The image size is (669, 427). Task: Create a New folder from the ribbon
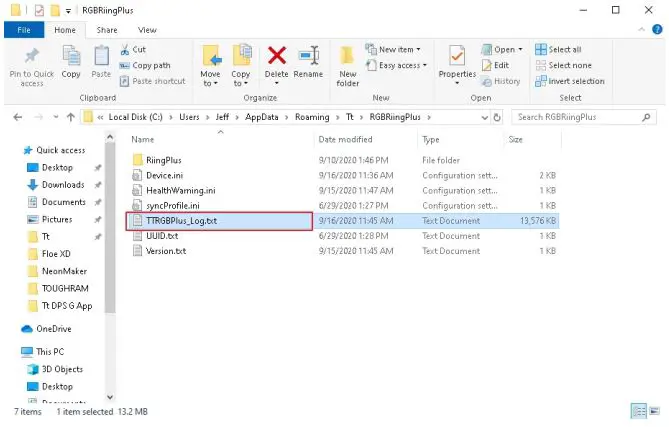pyautogui.click(x=347, y=66)
